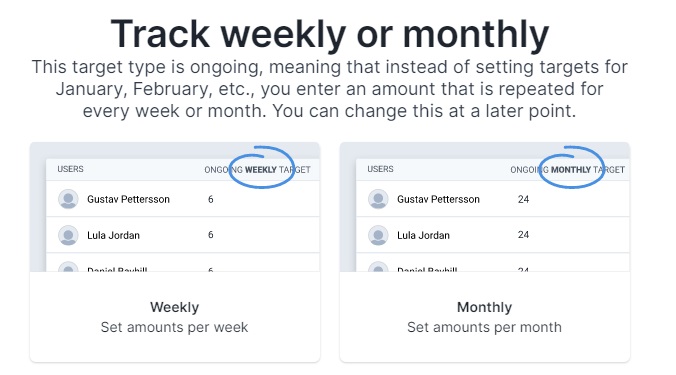The height and width of the screenshot is (375, 676).
Task: Select the Weekly target card
Action: coord(175,252)
